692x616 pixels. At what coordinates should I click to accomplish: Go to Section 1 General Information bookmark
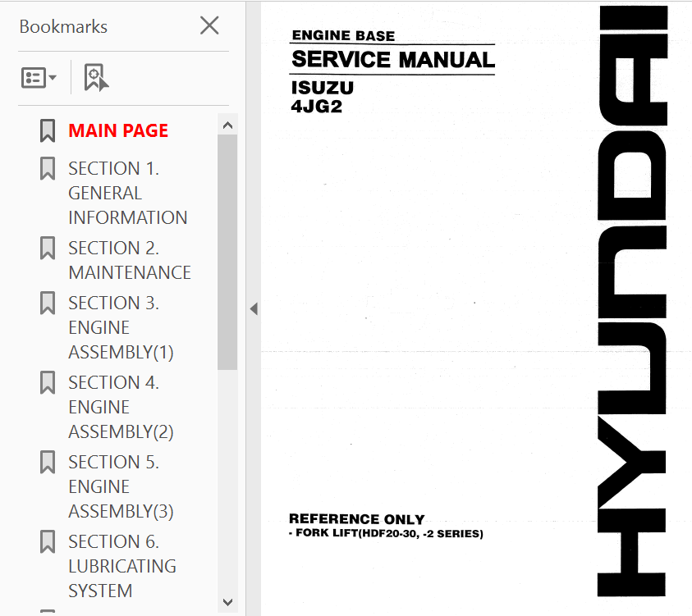tap(127, 193)
